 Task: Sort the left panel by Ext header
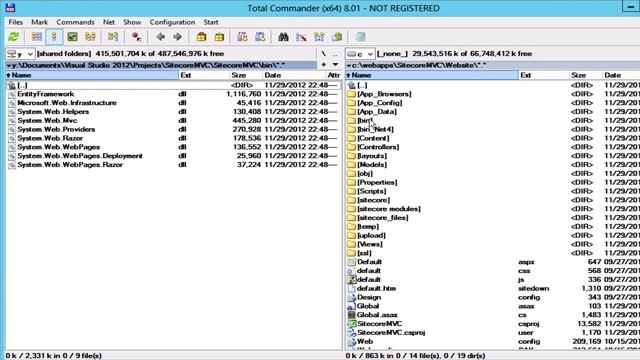(204, 75)
